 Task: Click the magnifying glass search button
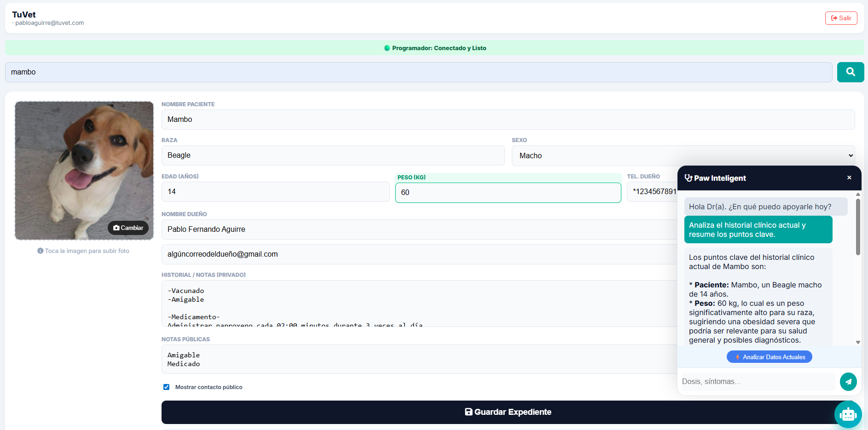pyautogui.click(x=850, y=72)
